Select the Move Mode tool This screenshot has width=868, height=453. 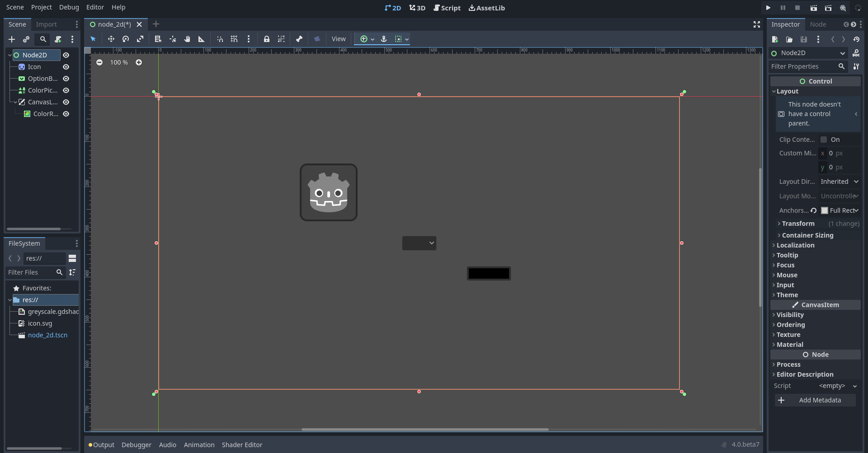[111, 39]
